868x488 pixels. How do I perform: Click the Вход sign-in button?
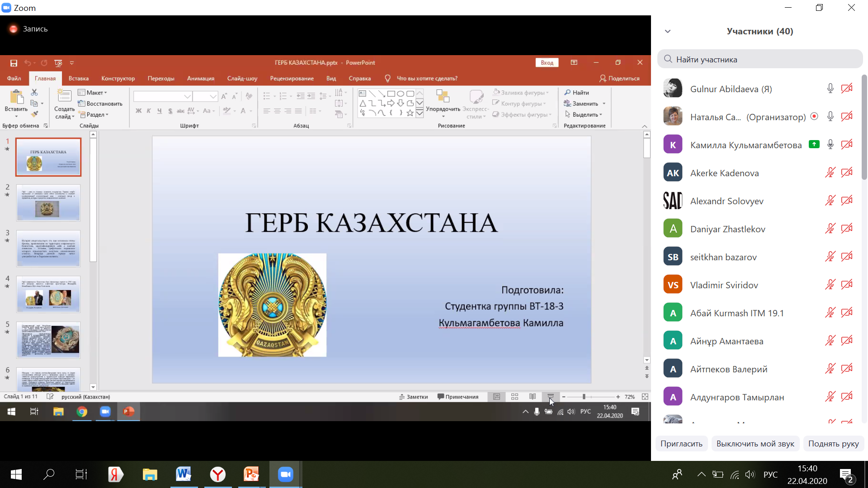(x=547, y=63)
